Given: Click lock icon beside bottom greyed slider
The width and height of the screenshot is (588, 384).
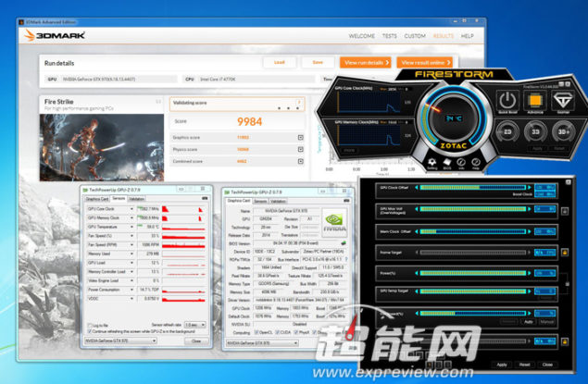Looking at the screenshot, I should [565, 341].
